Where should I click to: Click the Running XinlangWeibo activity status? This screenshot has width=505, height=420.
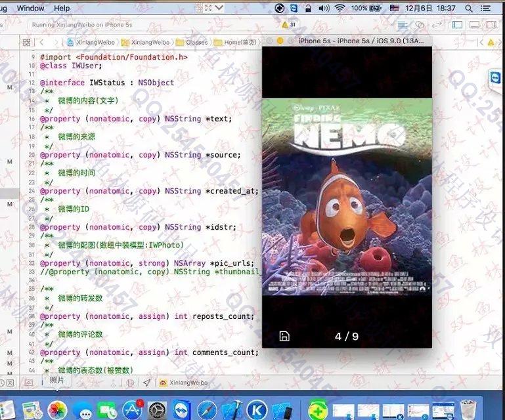click(82, 25)
